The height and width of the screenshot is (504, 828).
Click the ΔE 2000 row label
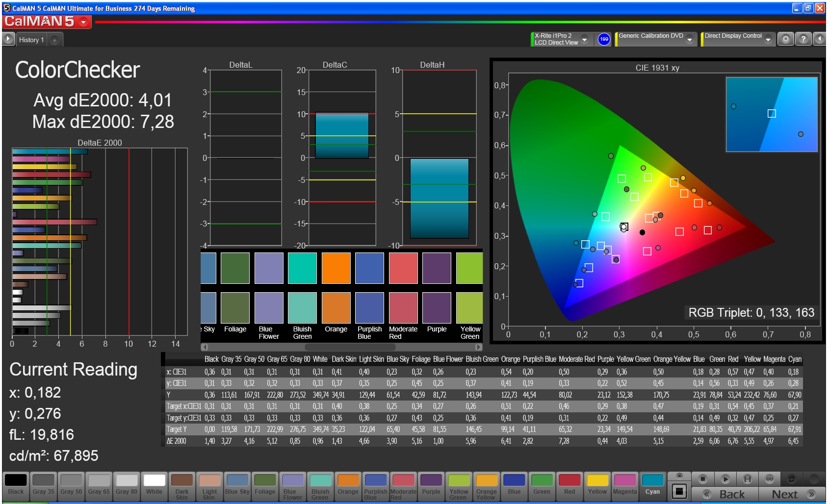[177, 441]
